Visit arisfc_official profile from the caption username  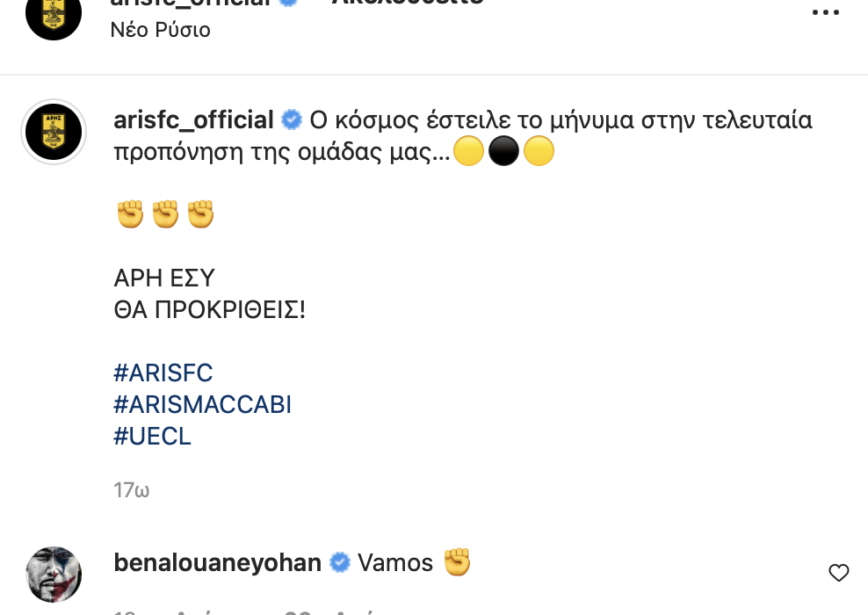194,120
